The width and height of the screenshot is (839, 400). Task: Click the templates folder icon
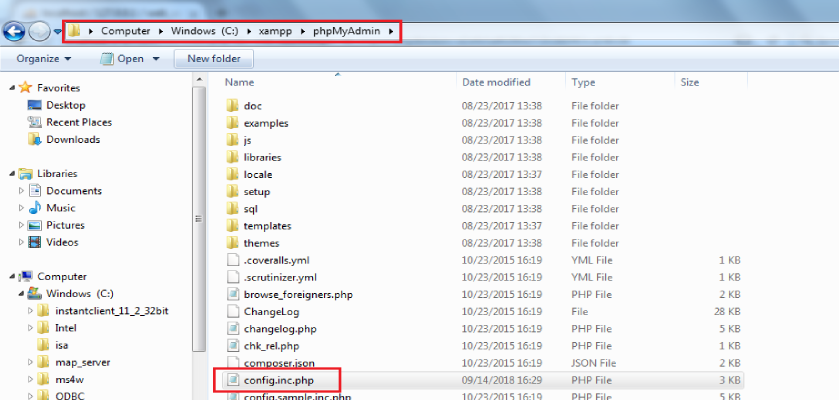tap(232, 226)
